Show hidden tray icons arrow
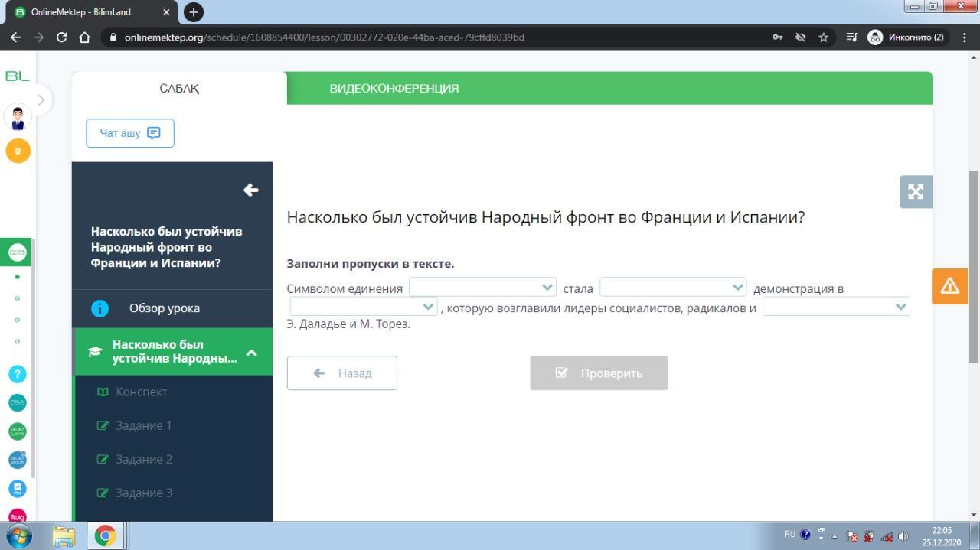 (835, 536)
